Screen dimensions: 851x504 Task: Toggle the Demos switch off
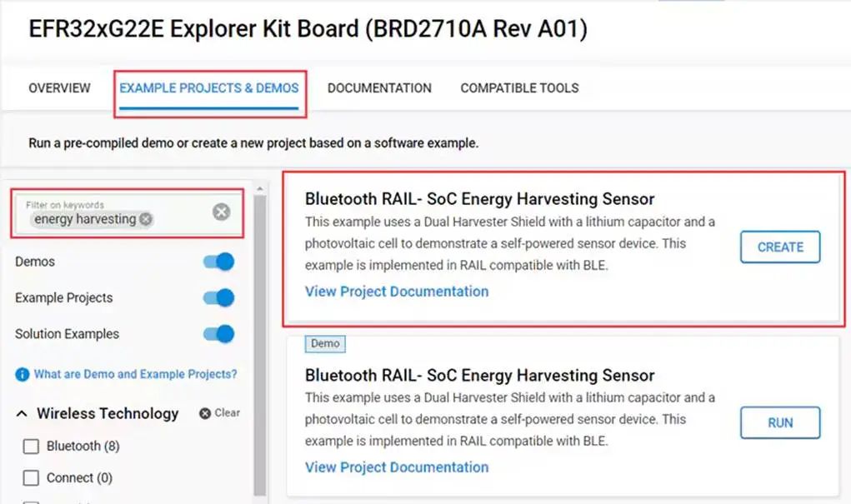click(218, 262)
